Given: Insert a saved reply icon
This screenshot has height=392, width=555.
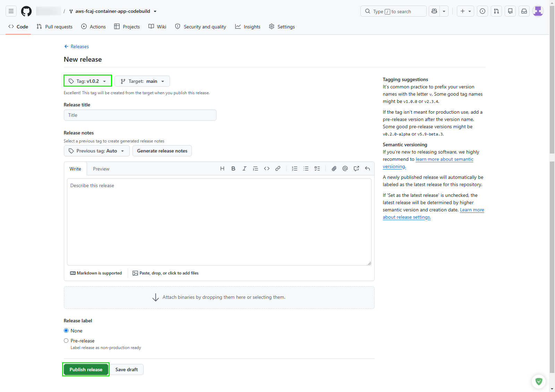Looking at the screenshot, I should point(367,168).
